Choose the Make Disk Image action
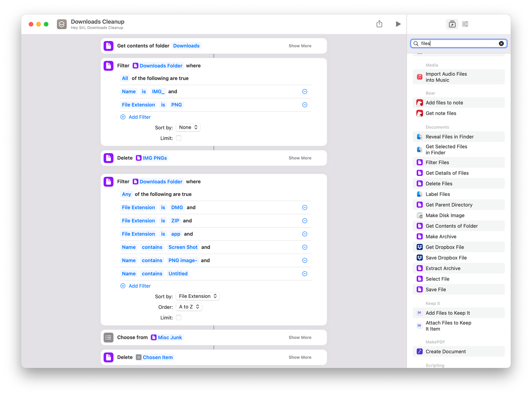The height and width of the screenshot is (396, 532). 458,215
